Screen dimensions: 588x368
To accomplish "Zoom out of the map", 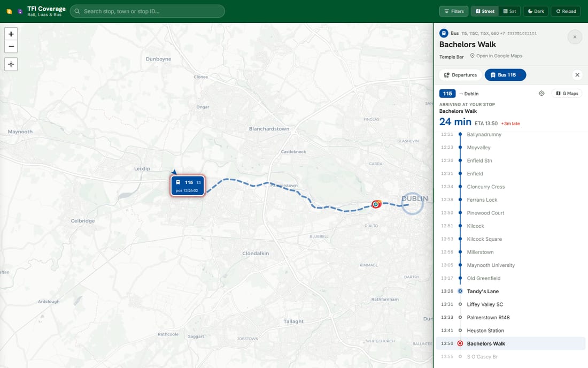I will pyautogui.click(x=11, y=47).
